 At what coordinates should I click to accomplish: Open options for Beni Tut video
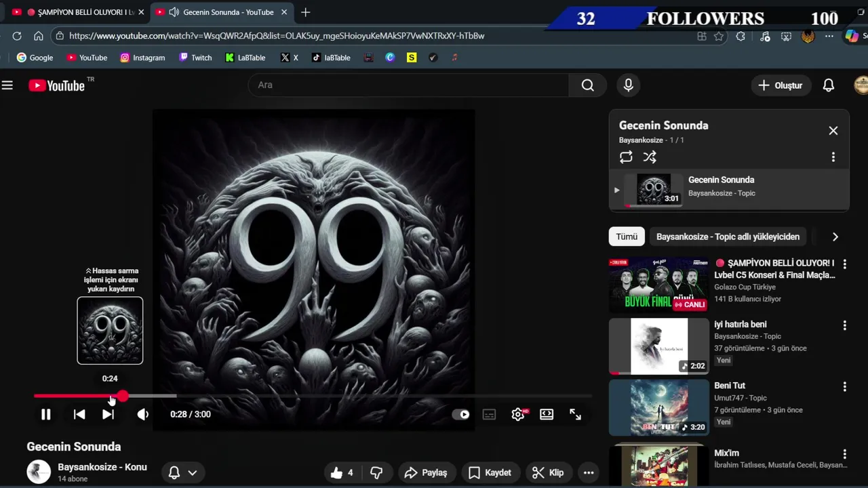844,387
